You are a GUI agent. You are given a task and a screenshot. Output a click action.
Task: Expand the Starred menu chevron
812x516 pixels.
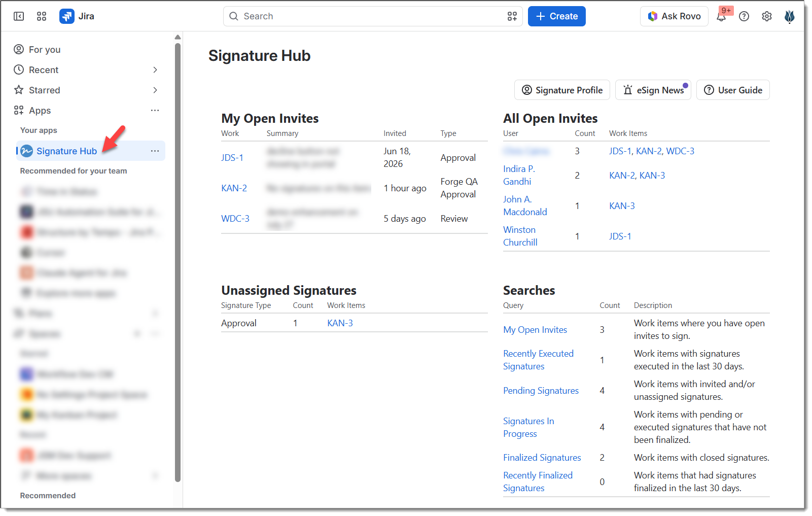point(155,90)
